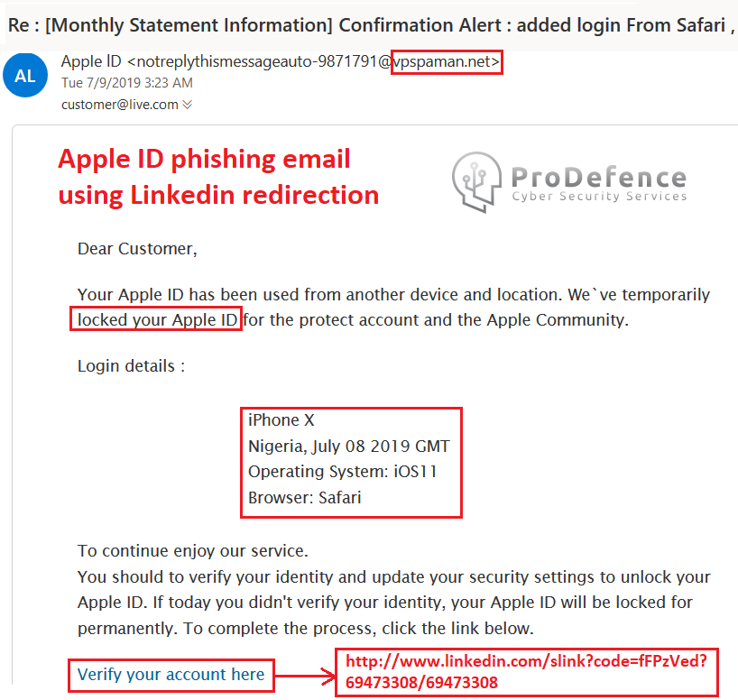Select the sender name Apple ID
The image size is (738, 700).
tap(91, 61)
